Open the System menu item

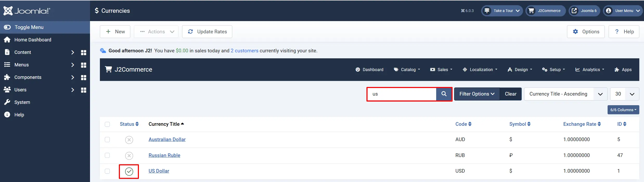point(22,102)
